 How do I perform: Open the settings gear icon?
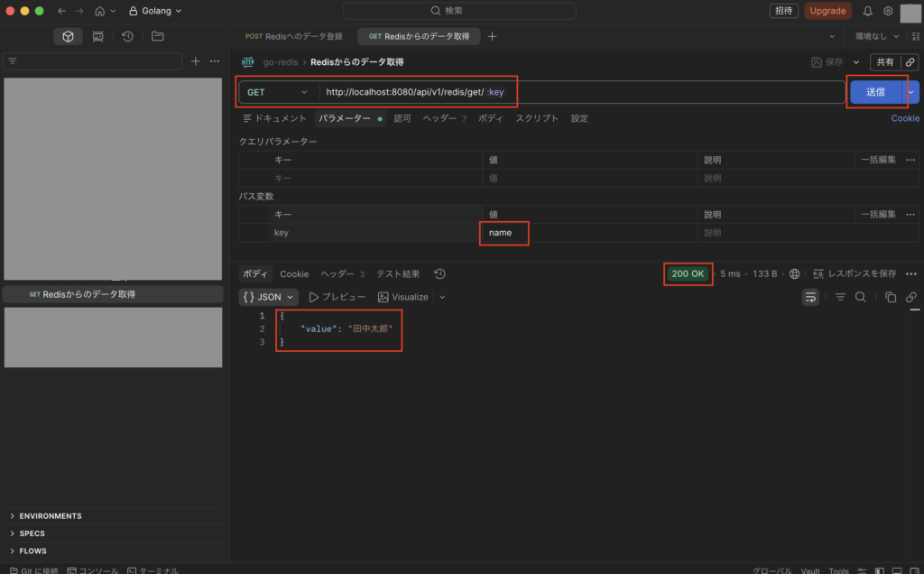click(888, 11)
